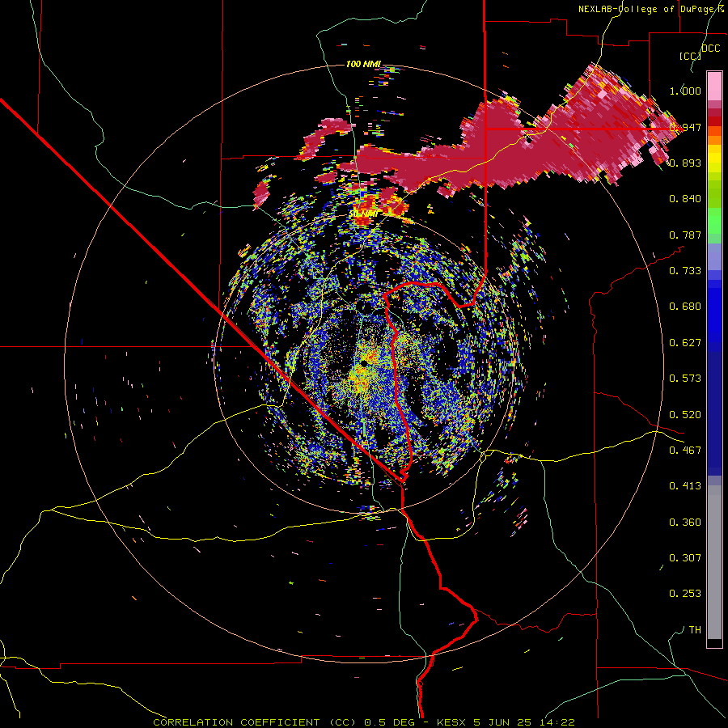Screen dimensions: 728x728
Task: Select the 0.627 legend value
Action: click(x=685, y=343)
